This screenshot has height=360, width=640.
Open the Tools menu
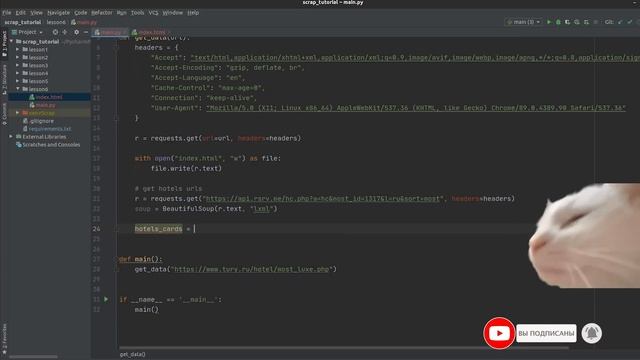(137, 13)
